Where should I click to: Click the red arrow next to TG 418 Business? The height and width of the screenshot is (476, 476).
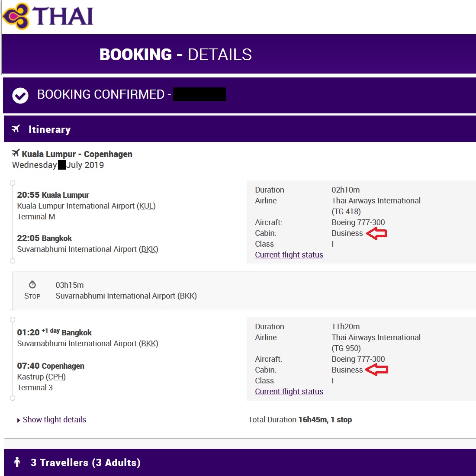pos(376,234)
